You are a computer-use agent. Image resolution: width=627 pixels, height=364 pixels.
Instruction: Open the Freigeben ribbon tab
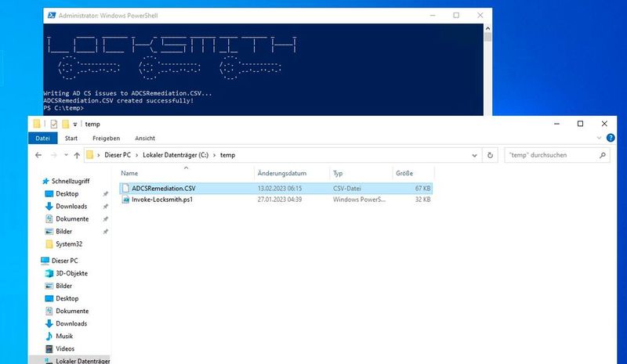[106, 139]
